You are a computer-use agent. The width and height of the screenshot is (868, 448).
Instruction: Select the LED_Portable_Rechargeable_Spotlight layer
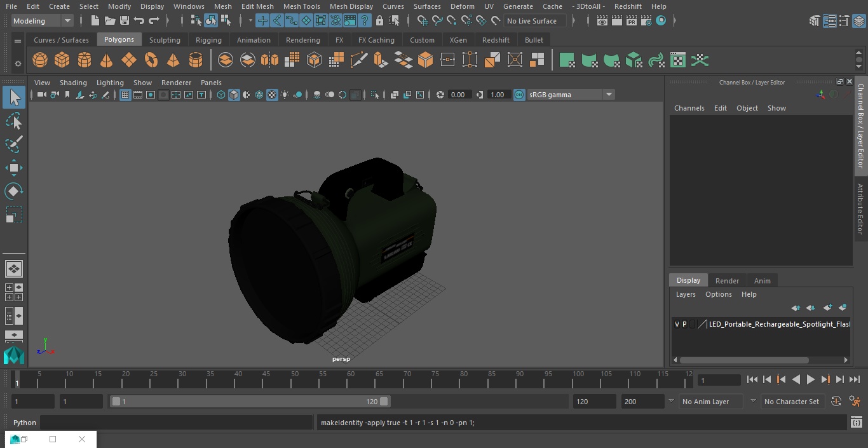780,324
